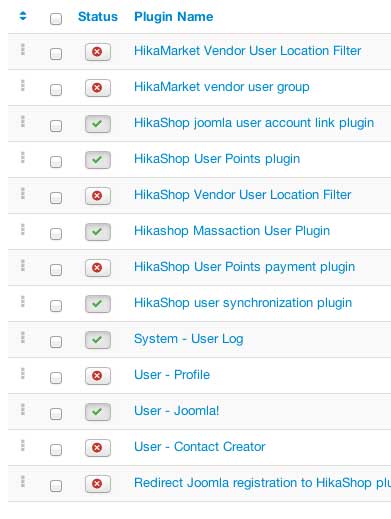
Task: Click drag handle of HikaShop Vendor User Location Filter
Action: pos(23,193)
